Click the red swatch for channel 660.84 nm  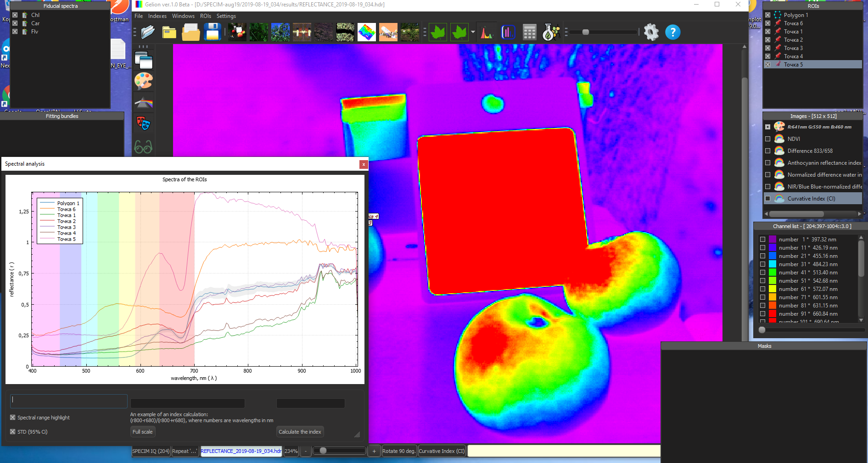[773, 314]
